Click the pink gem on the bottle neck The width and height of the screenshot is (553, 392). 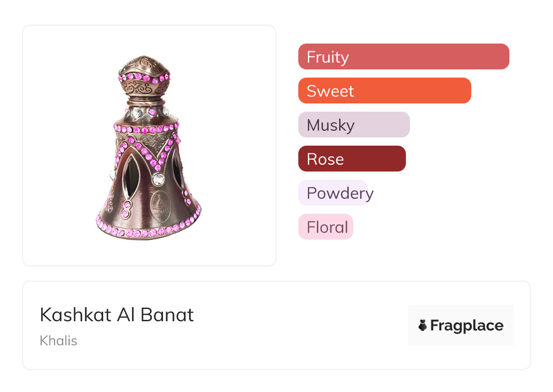click(152, 112)
